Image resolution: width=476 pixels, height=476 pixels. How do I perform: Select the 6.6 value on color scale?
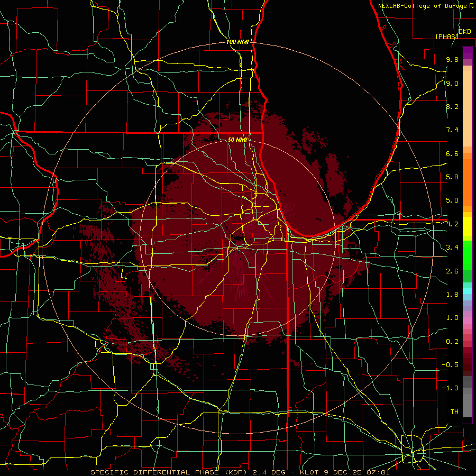pyautogui.click(x=452, y=154)
